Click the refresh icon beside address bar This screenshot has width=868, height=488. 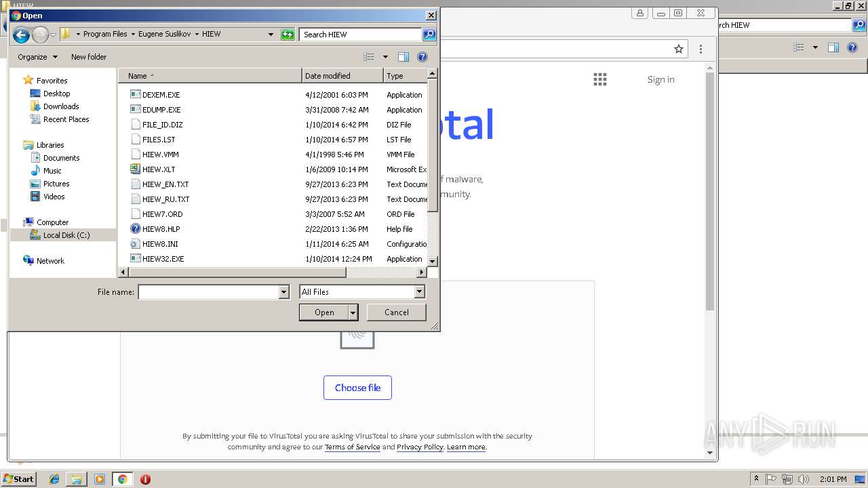click(x=288, y=35)
